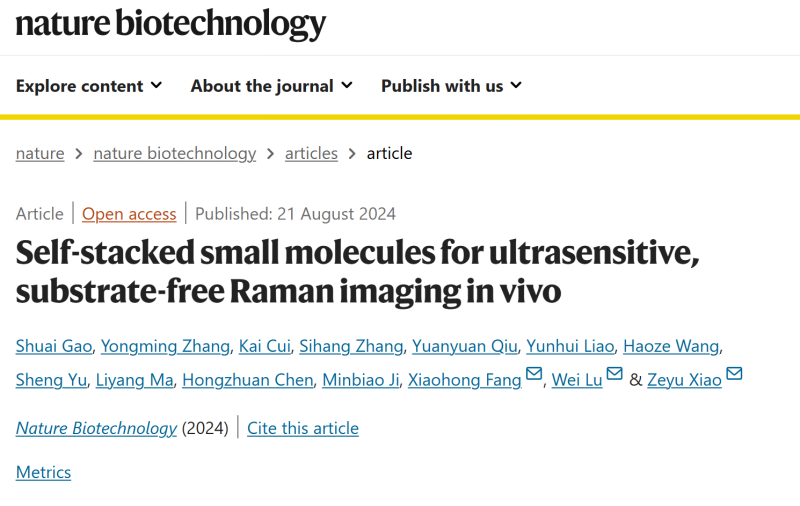Click the email envelope icon beside Zeyu Xiao
The height and width of the screenshot is (506, 800).
point(734,374)
